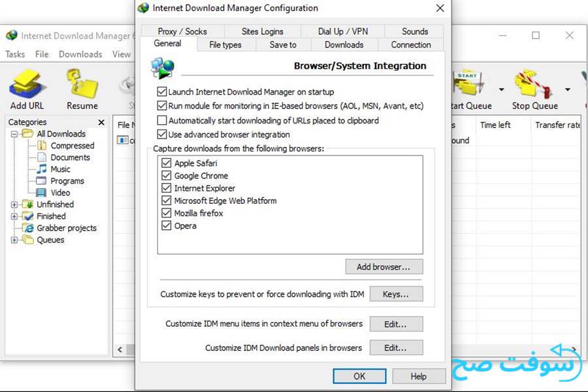
Task: Click Edit... for IDM Download panels
Action: point(396,348)
